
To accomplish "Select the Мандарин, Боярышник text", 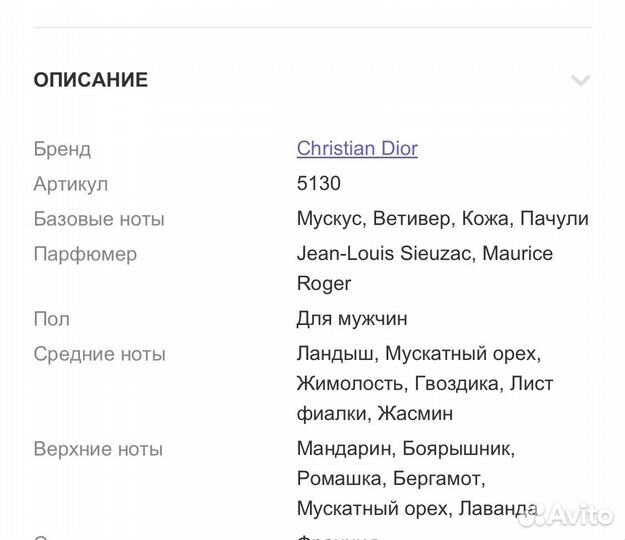I will click(x=405, y=449).
